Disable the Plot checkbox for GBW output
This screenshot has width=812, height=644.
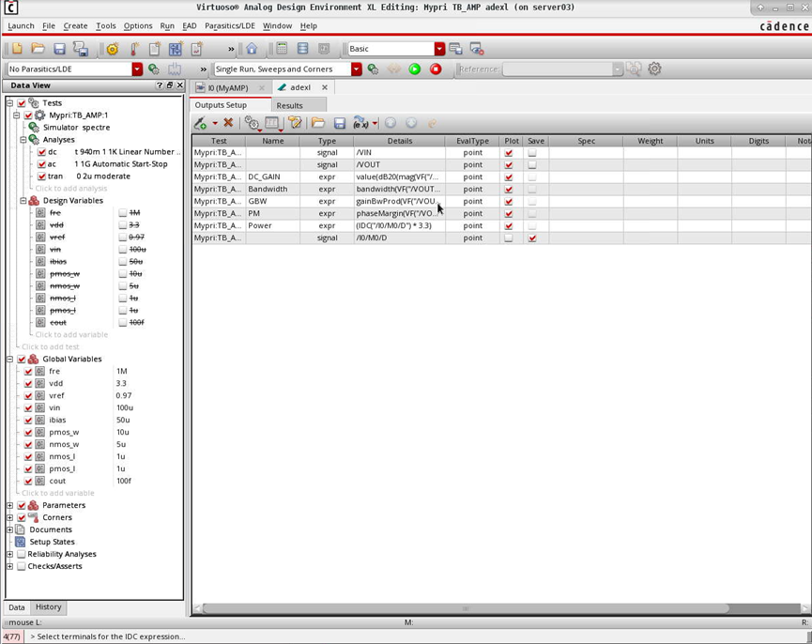click(511, 201)
